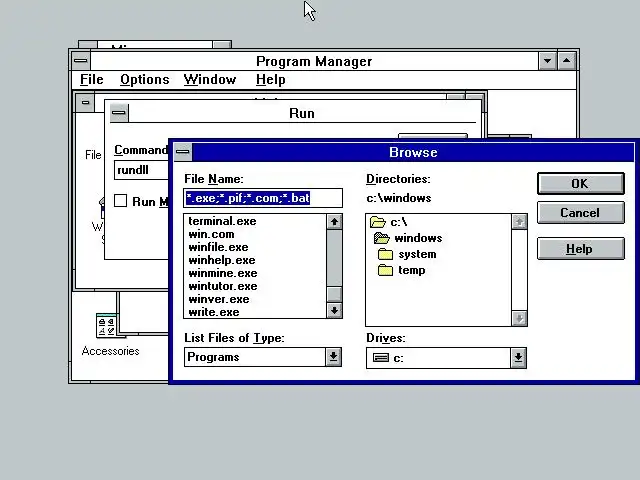Viewport: 640px width, 480px height.
Task: Open the Browse dialog control menu box
Action: pos(182,152)
